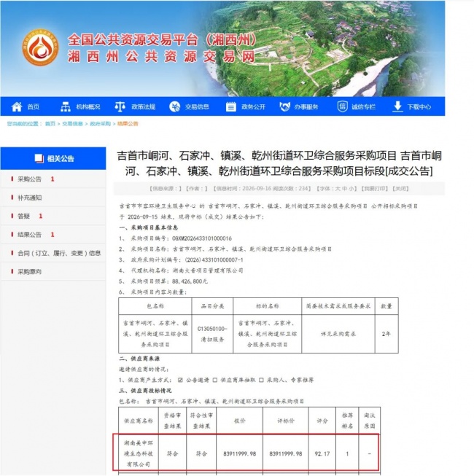This screenshot has width=474, height=476.
Task: Toggle the 供应商库抽取 checkbox
Action: click(215, 380)
